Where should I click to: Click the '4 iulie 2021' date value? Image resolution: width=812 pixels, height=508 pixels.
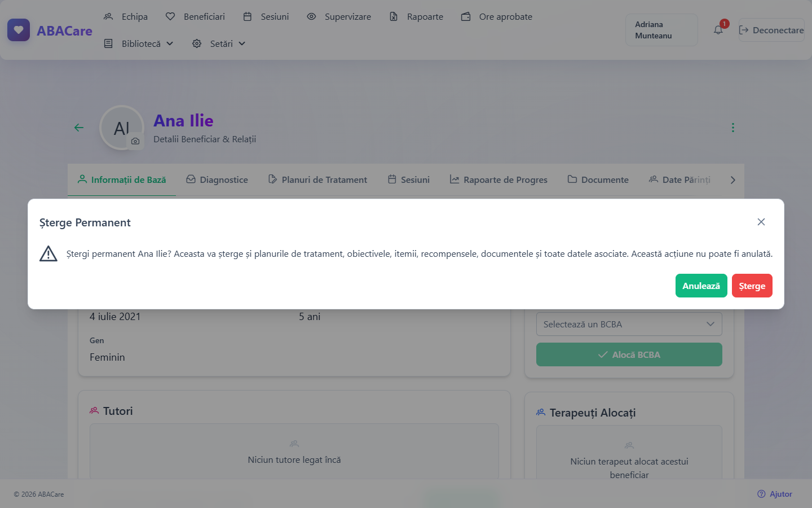point(115,317)
